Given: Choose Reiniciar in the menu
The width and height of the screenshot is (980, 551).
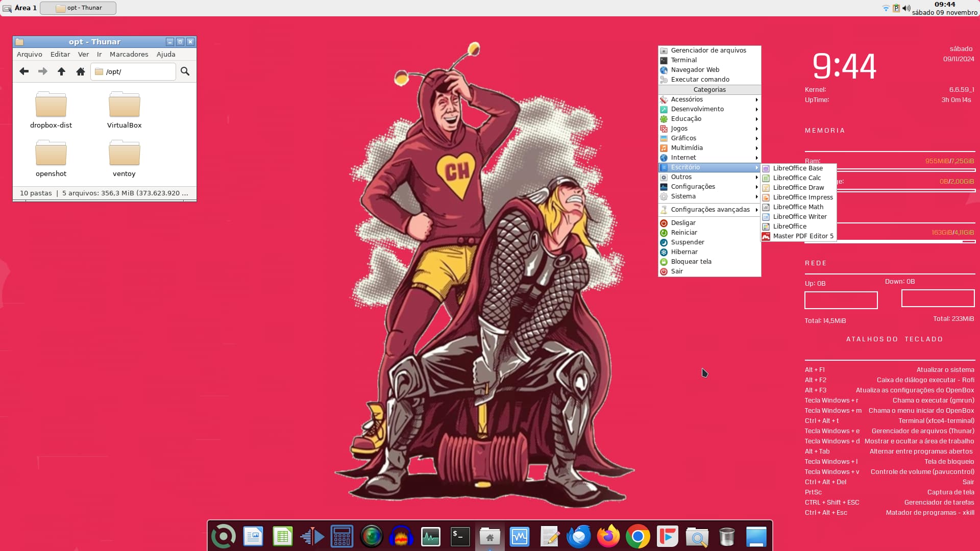Looking at the screenshot, I should coord(683,233).
